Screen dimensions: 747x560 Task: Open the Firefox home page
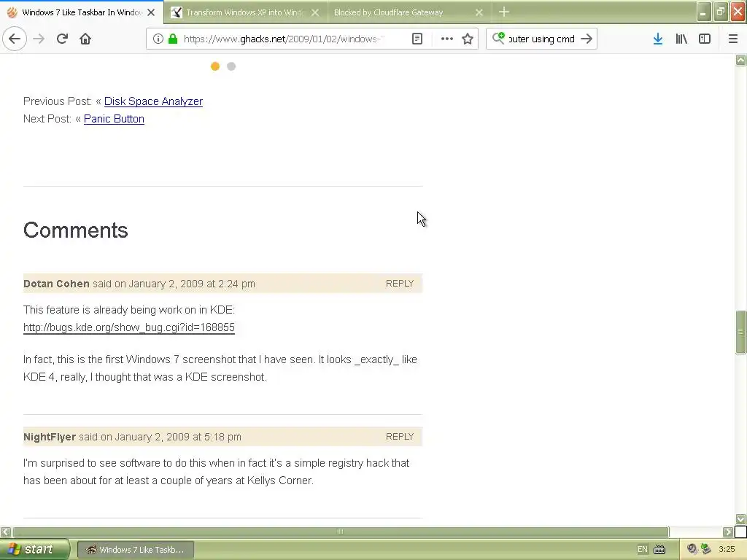85,39
